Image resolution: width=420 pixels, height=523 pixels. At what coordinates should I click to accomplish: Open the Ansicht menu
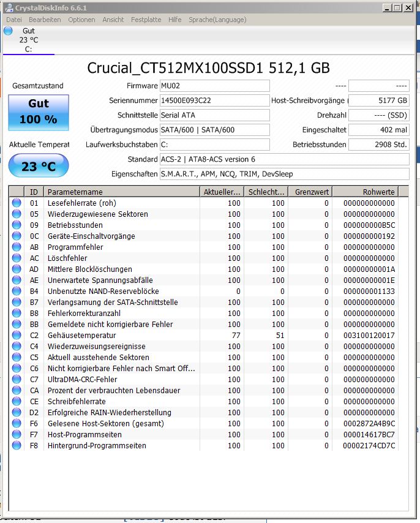(113, 20)
